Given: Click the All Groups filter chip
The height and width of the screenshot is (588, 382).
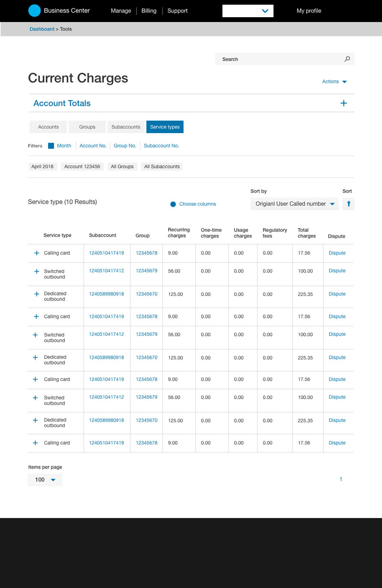Looking at the screenshot, I should click(x=122, y=167).
